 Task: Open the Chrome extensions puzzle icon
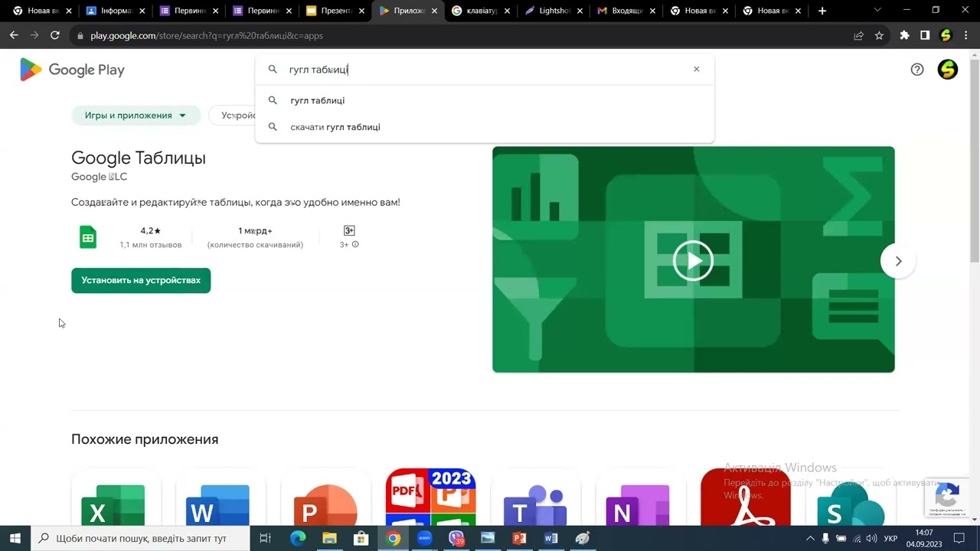(x=904, y=35)
